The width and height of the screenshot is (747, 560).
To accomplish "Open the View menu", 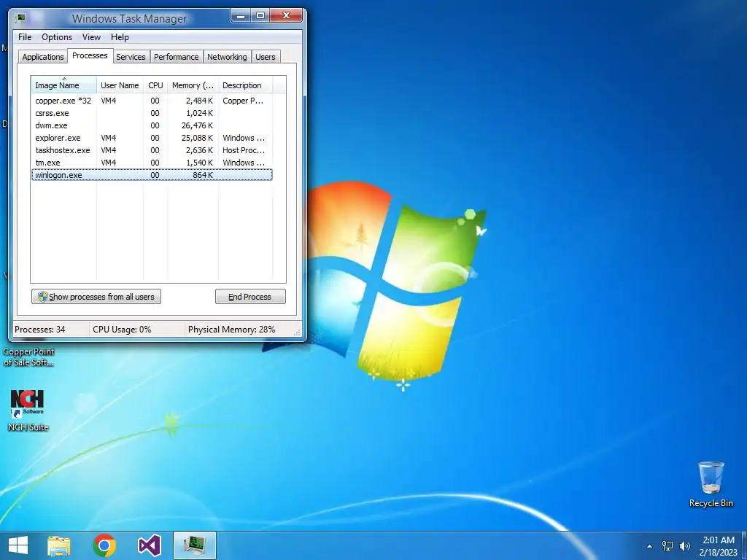I will pyautogui.click(x=91, y=37).
